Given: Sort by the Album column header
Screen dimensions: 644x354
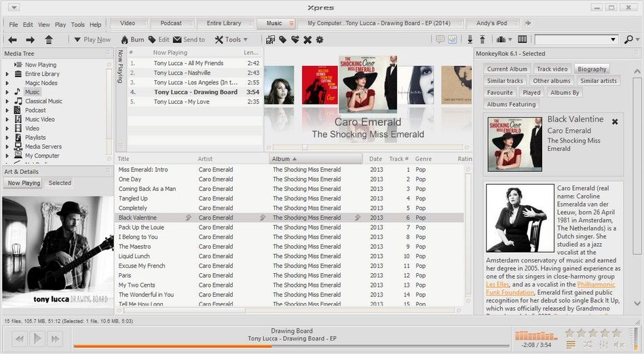Looking at the screenshot, I should coord(316,159).
